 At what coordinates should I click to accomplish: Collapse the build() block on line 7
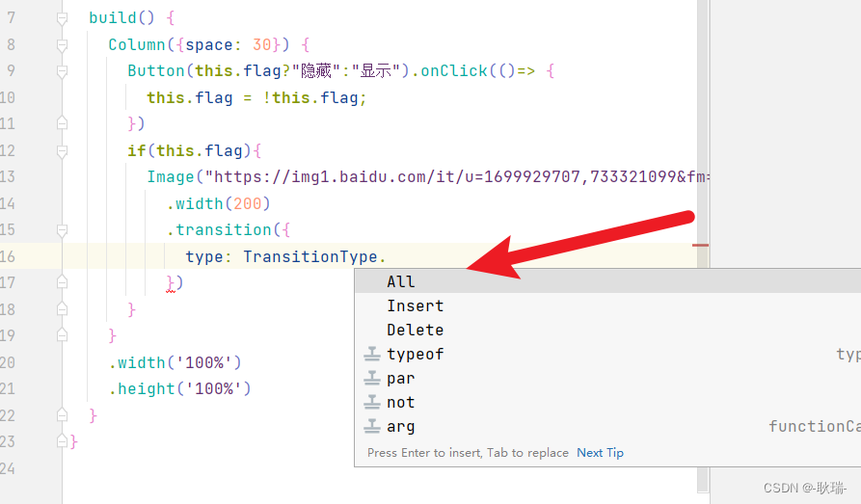pyautogui.click(x=62, y=18)
